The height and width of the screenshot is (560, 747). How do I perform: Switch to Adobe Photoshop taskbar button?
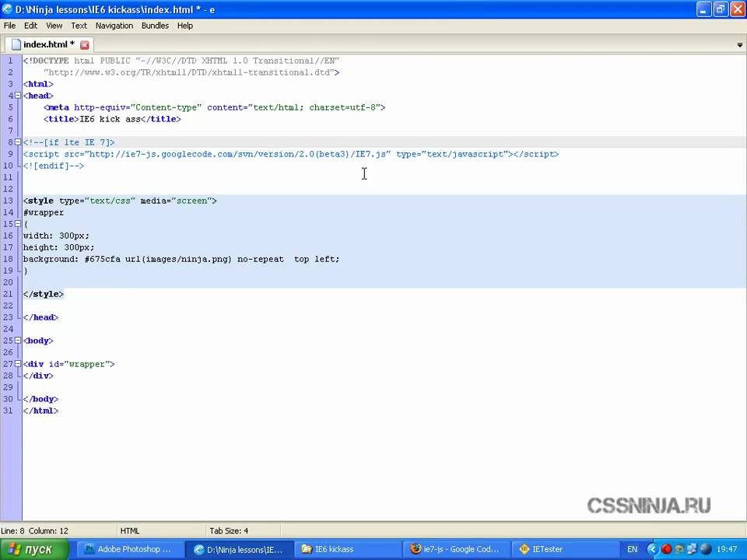point(130,549)
